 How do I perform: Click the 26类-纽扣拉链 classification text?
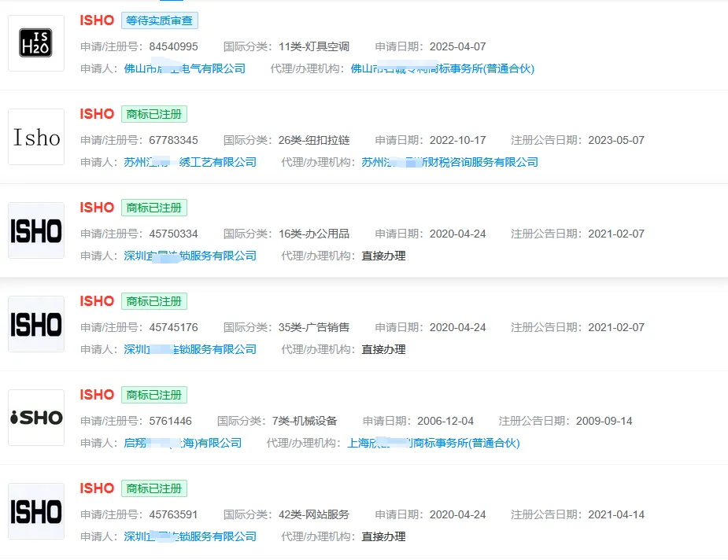click(x=314, y=140)
